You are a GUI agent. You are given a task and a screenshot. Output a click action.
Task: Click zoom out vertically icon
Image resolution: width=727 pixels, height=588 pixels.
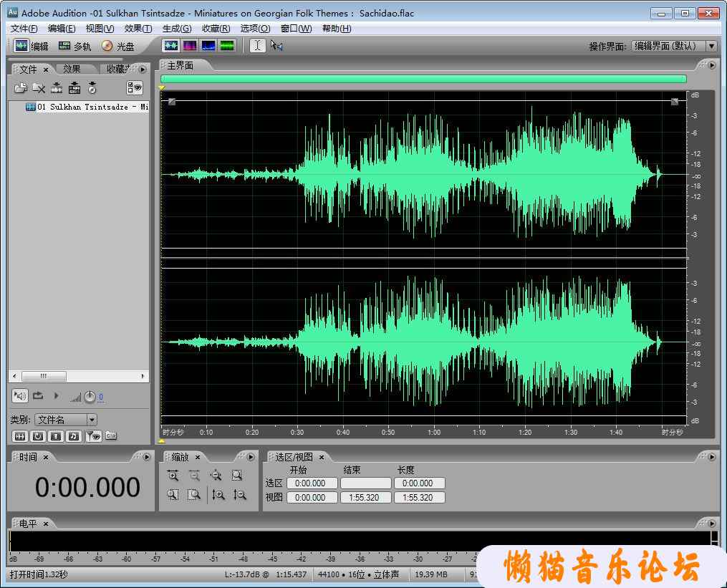239,495
